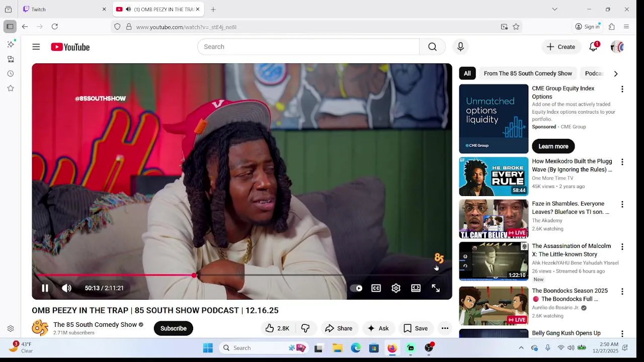The image size is (644, 362).
Task: Open Mexikodro Plugg Wave video thumbnail
Action: pyautogui.click(x=494, y=176)
